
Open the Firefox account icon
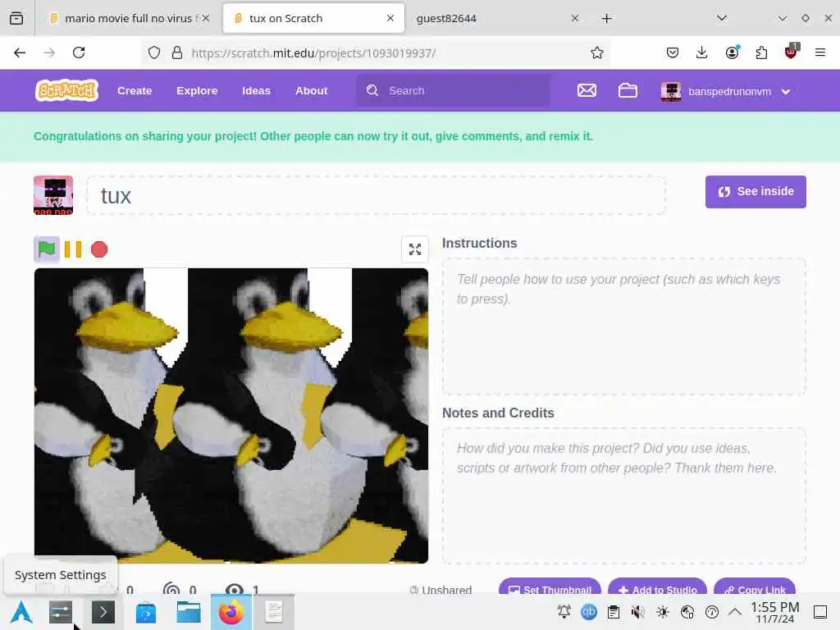click(x=732, y=52)
